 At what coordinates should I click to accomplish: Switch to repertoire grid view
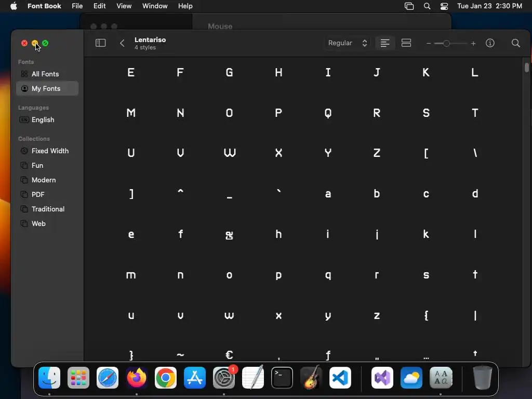click(x=406, y=43)
